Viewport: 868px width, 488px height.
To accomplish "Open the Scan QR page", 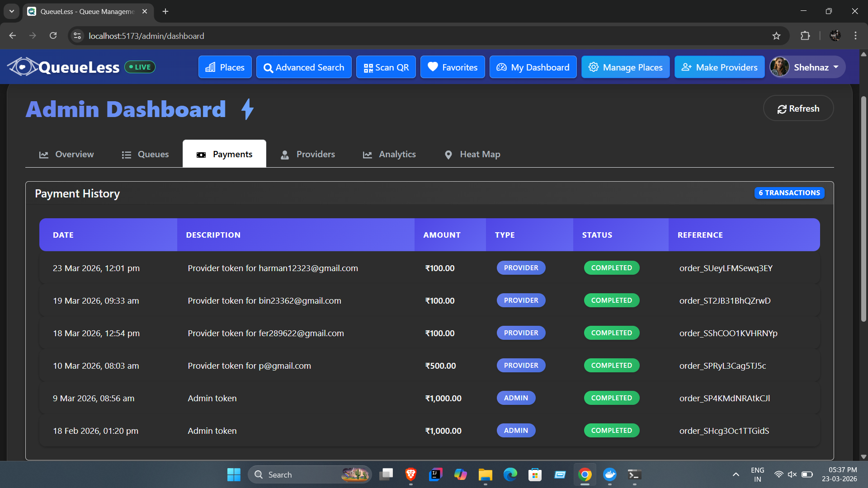I will 386,67.
